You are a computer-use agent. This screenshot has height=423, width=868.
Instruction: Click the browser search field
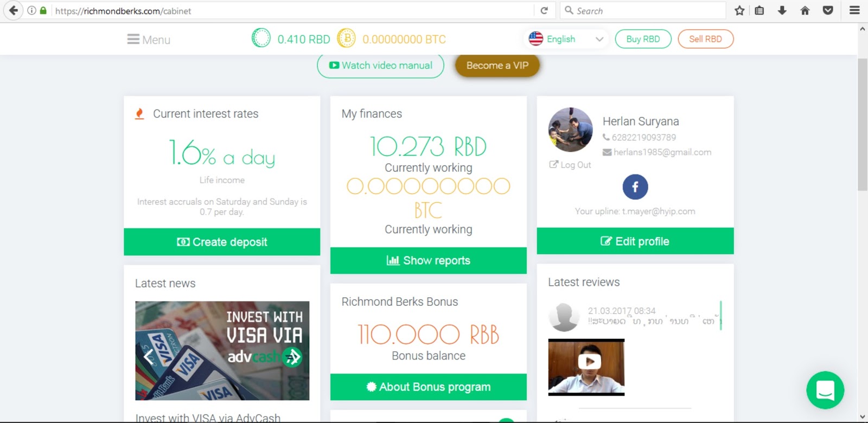(x=643, y=10)
